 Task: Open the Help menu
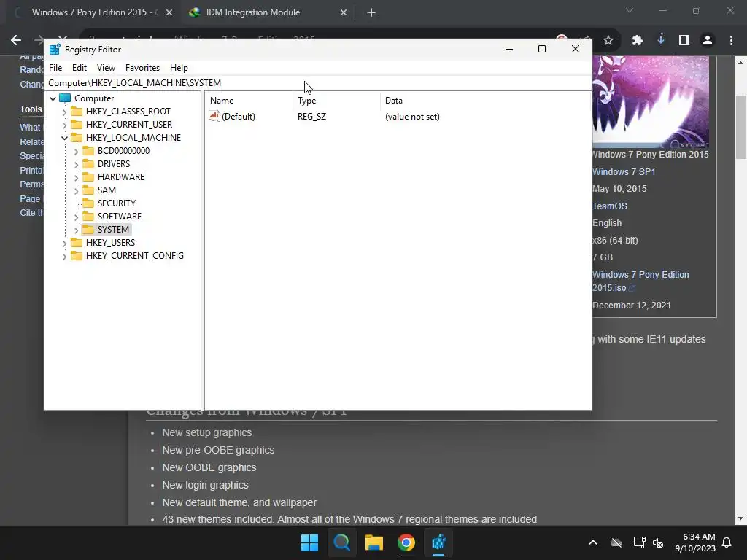pos(179,68)
